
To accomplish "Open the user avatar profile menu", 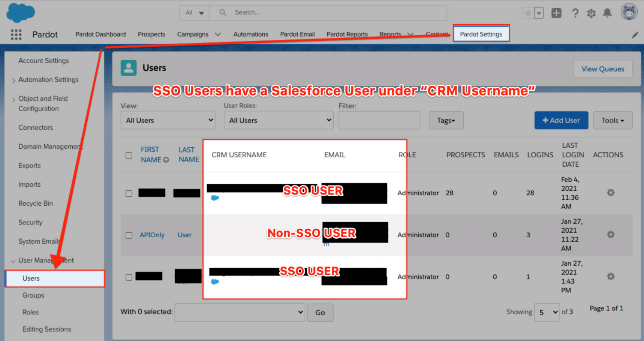I will click(x=629, y=12).
